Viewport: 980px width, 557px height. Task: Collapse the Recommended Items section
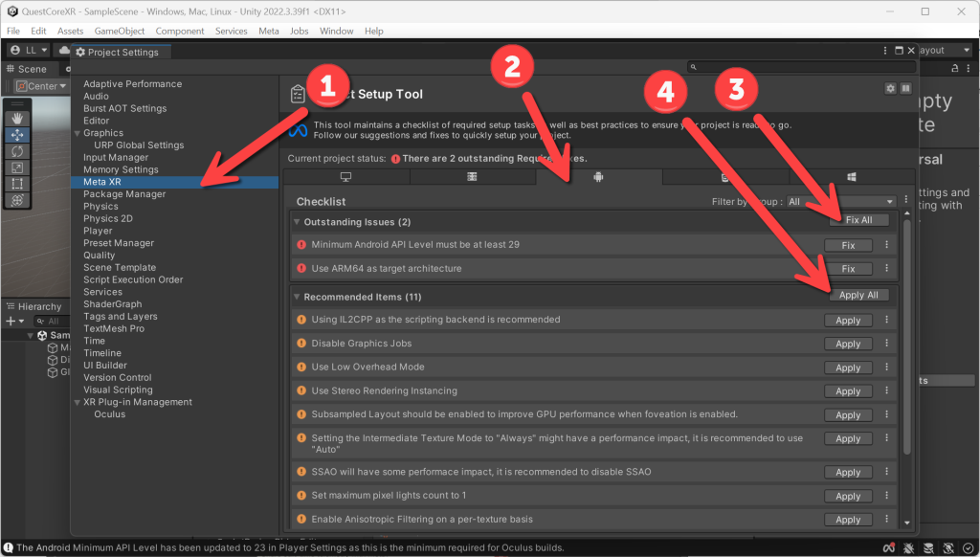point(297,297)
